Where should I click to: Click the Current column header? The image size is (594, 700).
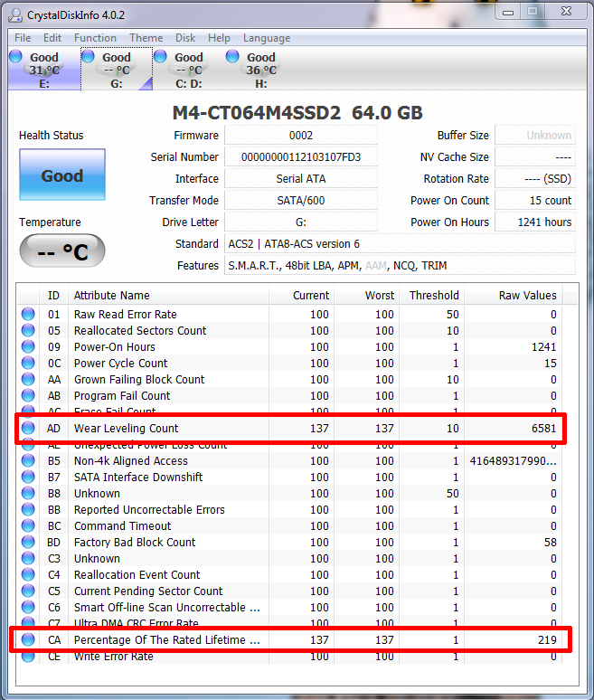click(301, 295)
